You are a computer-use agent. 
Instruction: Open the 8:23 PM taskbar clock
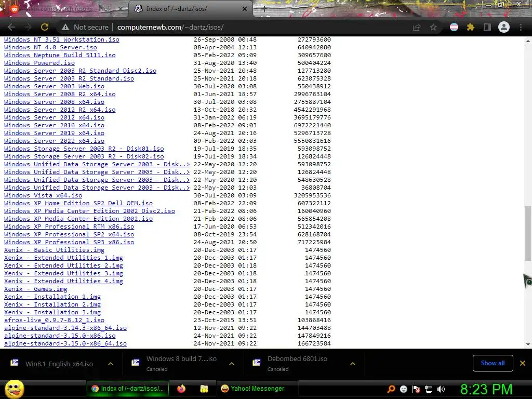[x=486, y=389]
